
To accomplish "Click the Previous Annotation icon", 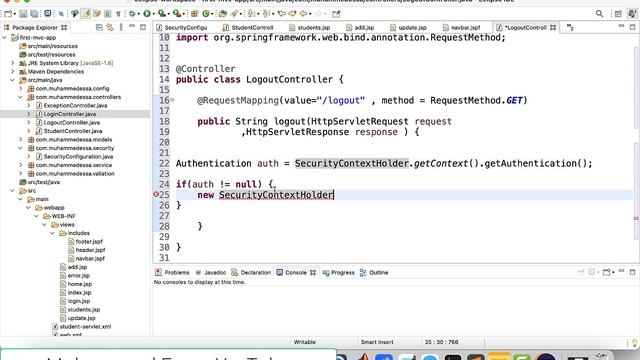I will [266, 14].
